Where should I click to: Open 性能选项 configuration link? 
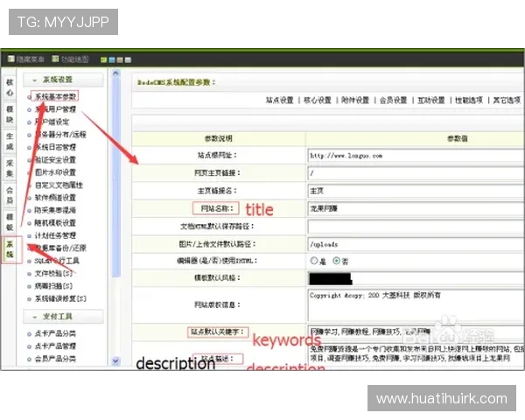tap(469, 101)
